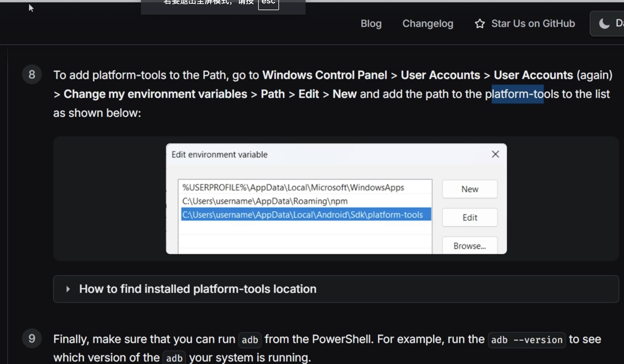The width and height of the screenshot is (624, 364).
Task: Click the star icon beside GitHub link
Action: tap(480, 24)
